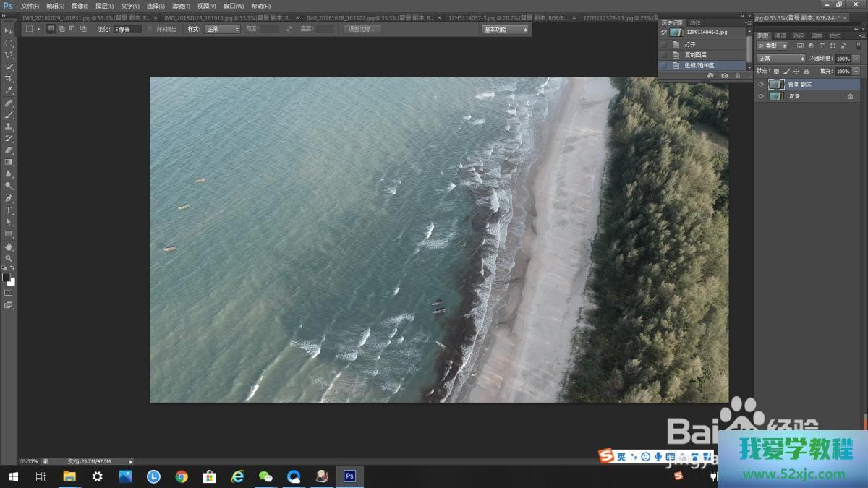Screen dimensions: 868x488
Task: Open the layer blend mode 正常 dropdown
Action: (780, 59)
